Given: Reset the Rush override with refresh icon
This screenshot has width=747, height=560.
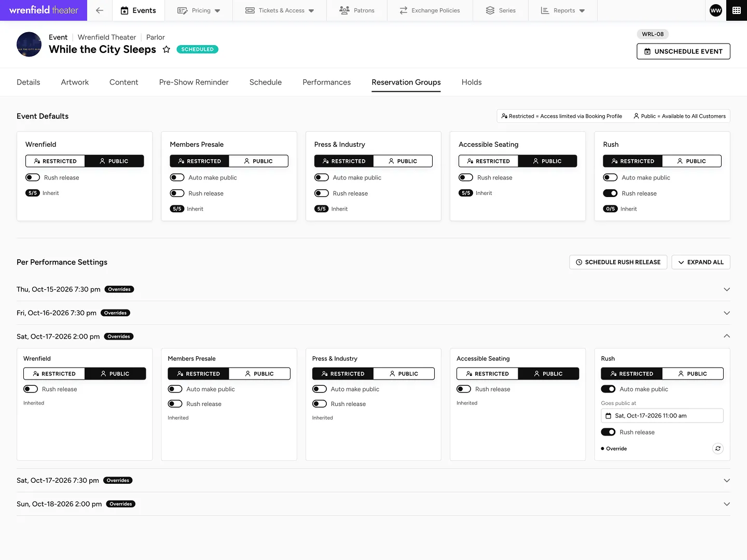Looking at the screenshot, I should tap(717, 449).
